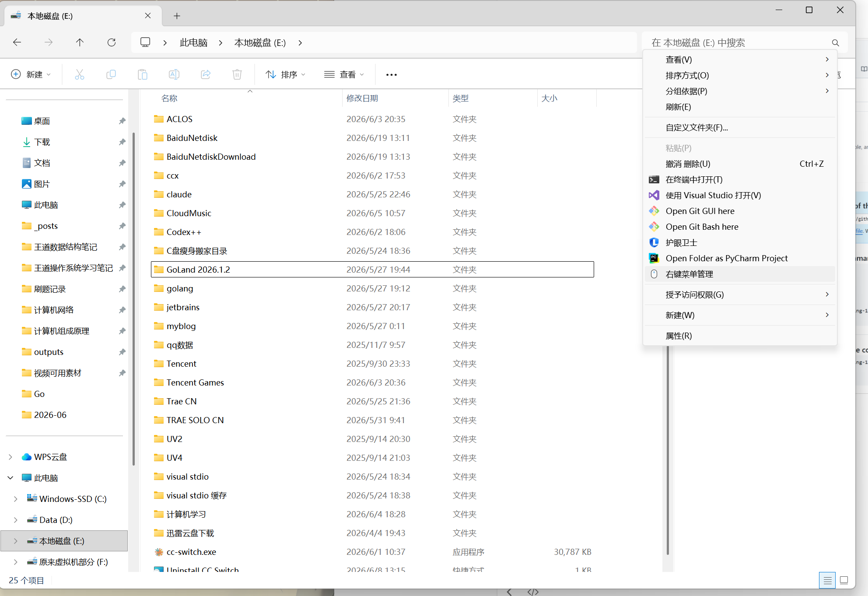Click the Copy icon in toolbar
The image size is (868, 596).
(111, 74)
